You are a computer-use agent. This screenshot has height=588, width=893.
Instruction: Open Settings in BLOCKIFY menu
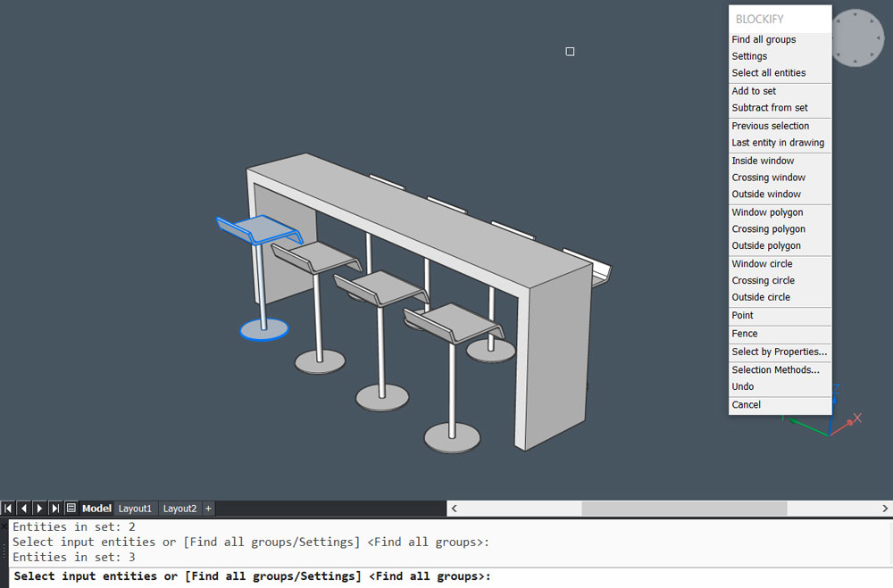[x=749, y=56]
